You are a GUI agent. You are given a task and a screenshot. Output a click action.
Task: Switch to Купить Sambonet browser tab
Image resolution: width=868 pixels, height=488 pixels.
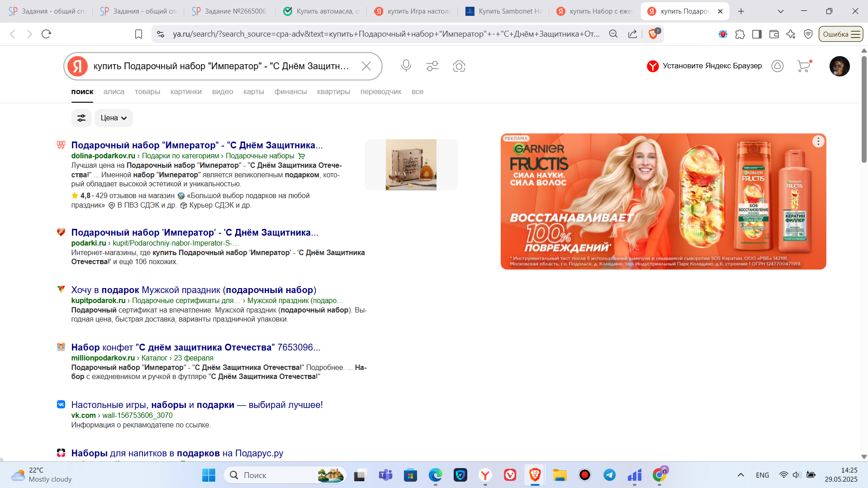click(x=504, y=11)
